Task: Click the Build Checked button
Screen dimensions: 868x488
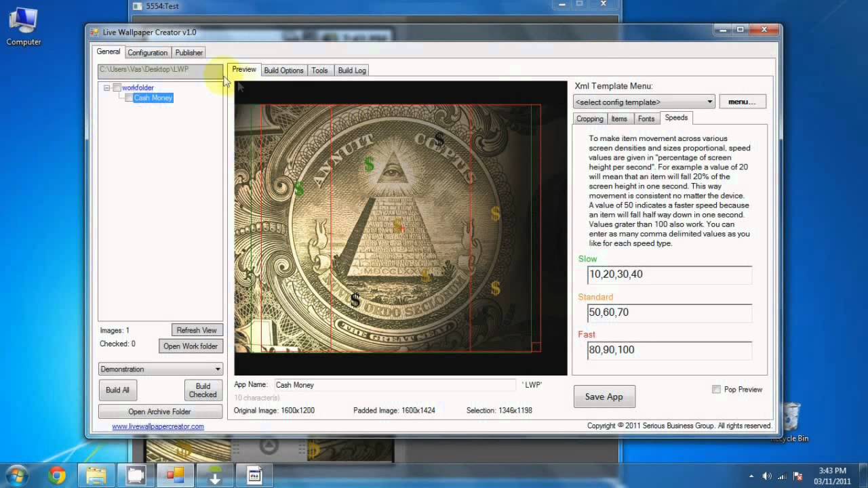Action: click(x=203, y=390)
